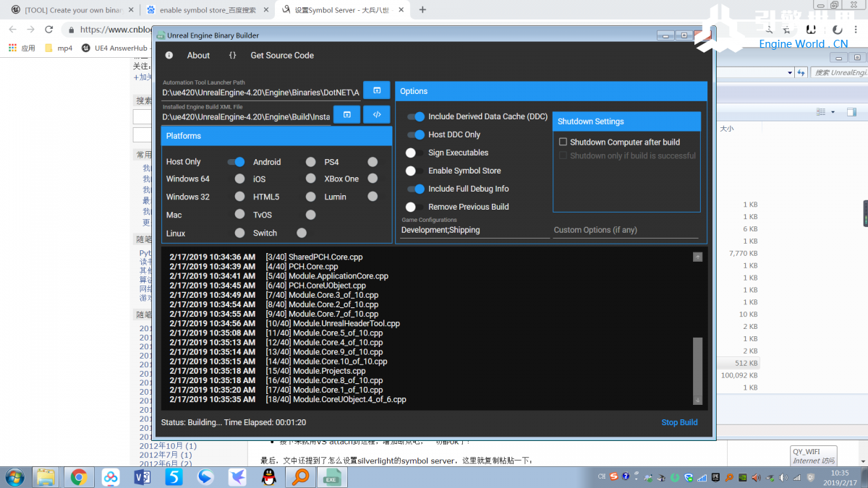Screen dimensions: 868x488
Task: Click the Game Configurations field
Action: [475, 230]
